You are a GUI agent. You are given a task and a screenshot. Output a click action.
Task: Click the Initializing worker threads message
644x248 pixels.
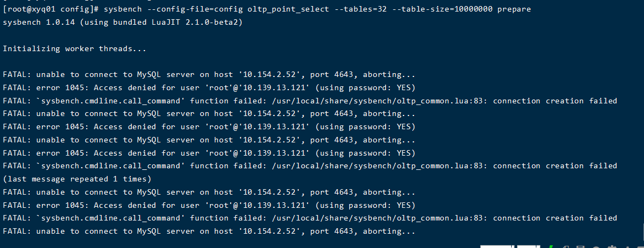click(75, 48)
